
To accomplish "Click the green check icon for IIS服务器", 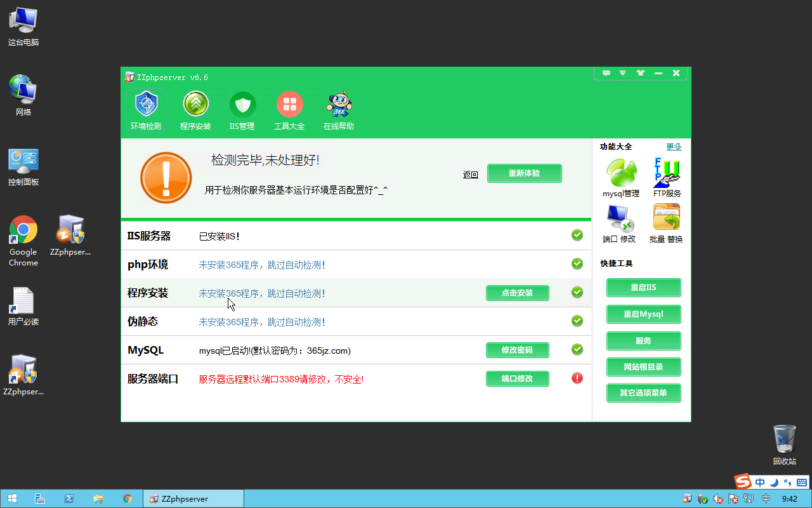I will (x=577, y=236).
